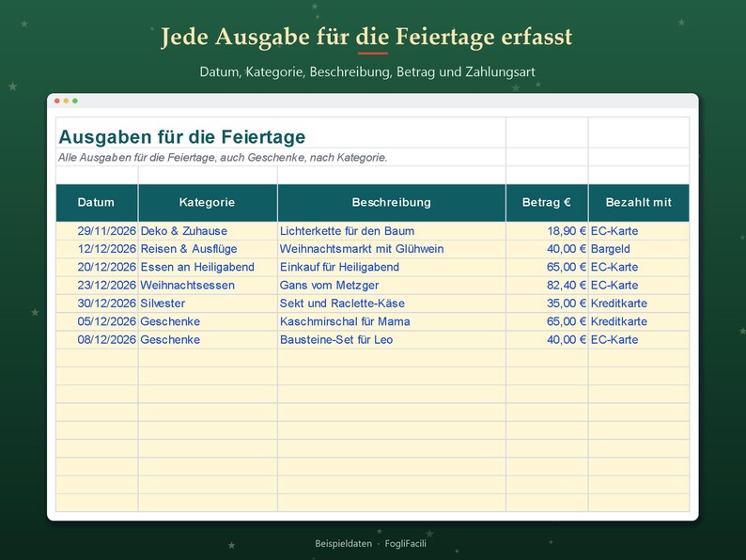The width and height of the screenshot is (746, 560).
Task: Select the Datum column header
Action: point(97,203)
